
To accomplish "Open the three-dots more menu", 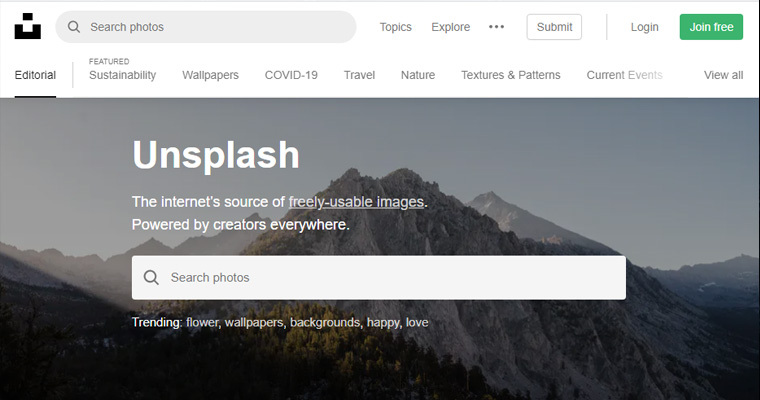I will pos(496,27).
